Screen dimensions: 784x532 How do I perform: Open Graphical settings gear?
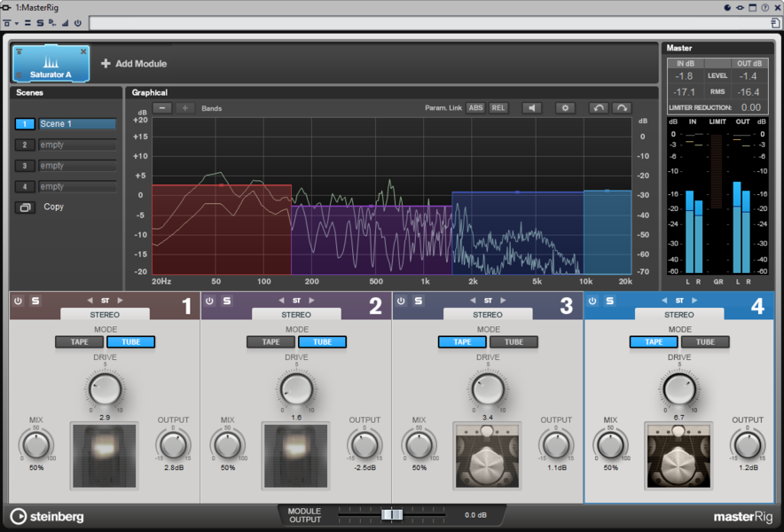565,108
